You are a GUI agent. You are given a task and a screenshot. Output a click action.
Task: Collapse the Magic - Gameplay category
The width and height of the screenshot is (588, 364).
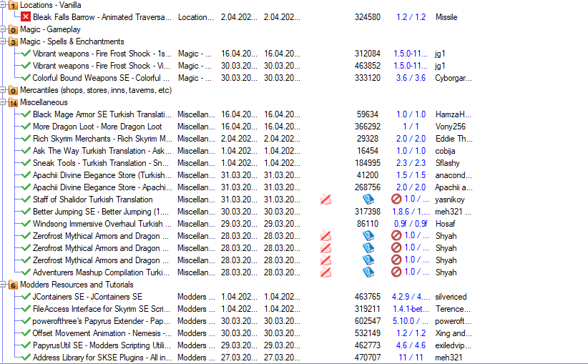click(x=3, y=29)
